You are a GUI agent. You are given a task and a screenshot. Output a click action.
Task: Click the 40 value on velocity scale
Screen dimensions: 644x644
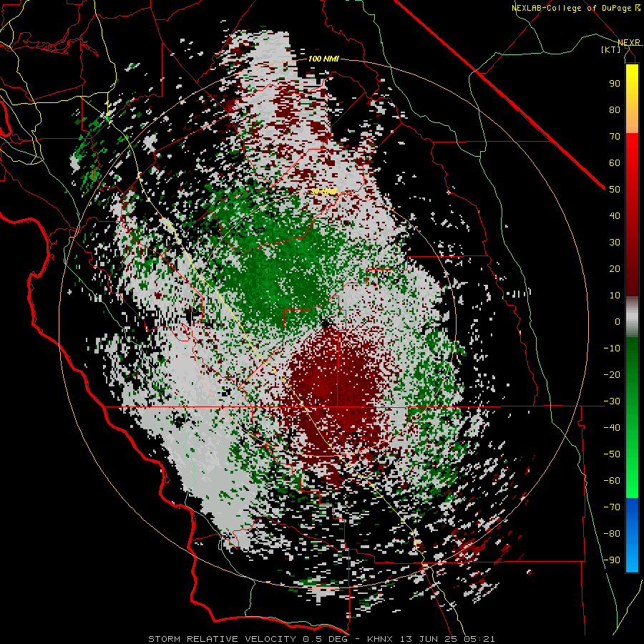point(615,215)
